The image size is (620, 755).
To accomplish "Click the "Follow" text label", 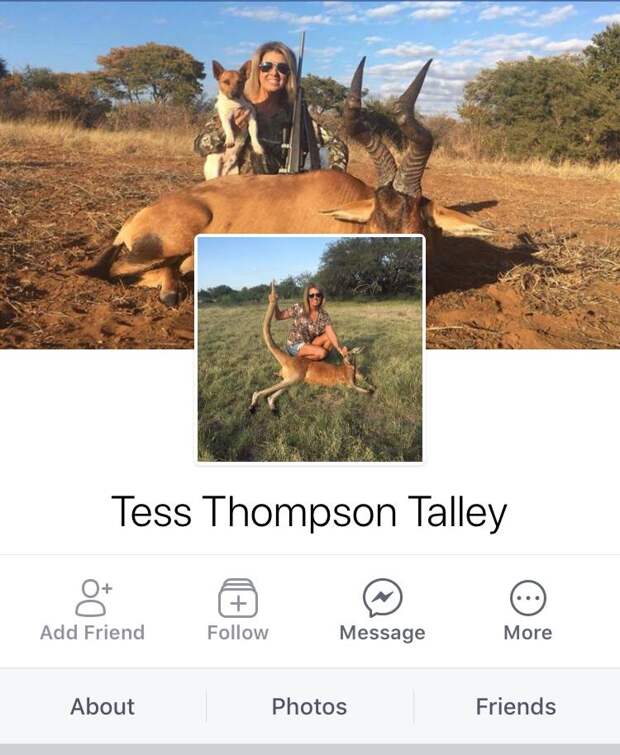I will tap(238, 632).
